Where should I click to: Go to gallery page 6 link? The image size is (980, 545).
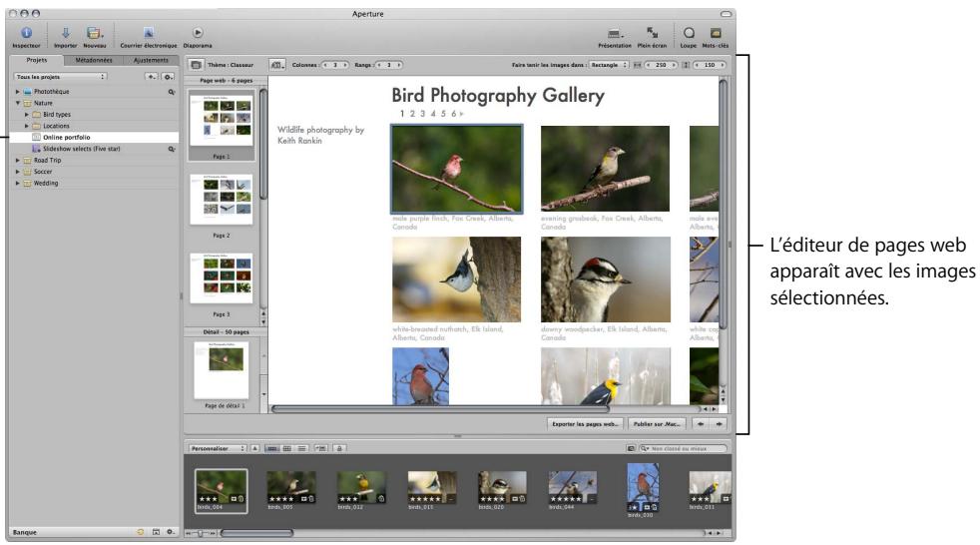454,114
